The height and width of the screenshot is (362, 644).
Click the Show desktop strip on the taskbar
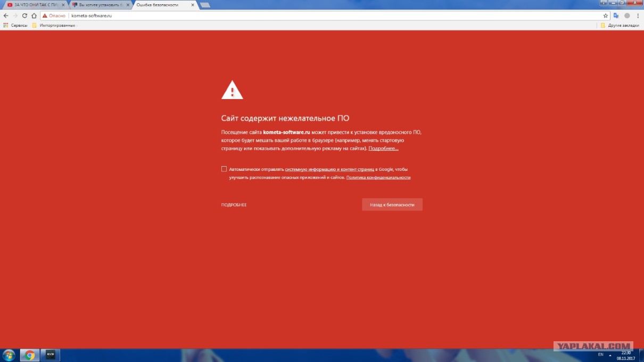pos(641,355)
